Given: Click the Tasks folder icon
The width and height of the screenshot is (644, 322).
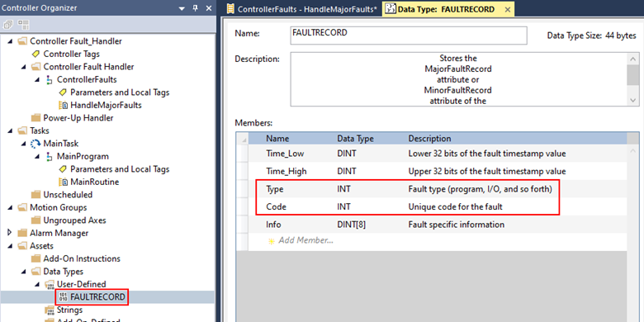Looking at the screenshot, I should pyautogui.click(x=22, y=130).
